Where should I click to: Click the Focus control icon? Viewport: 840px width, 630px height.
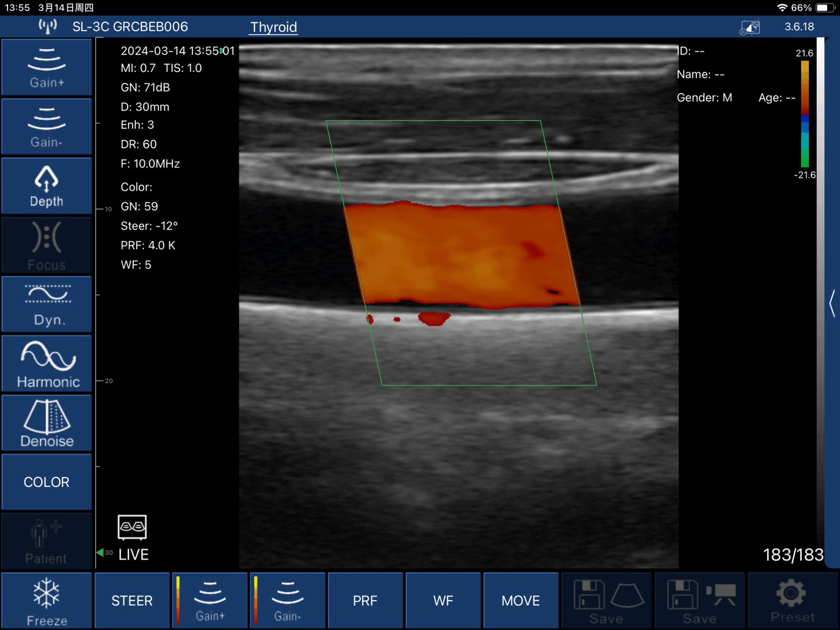(46, 245)
